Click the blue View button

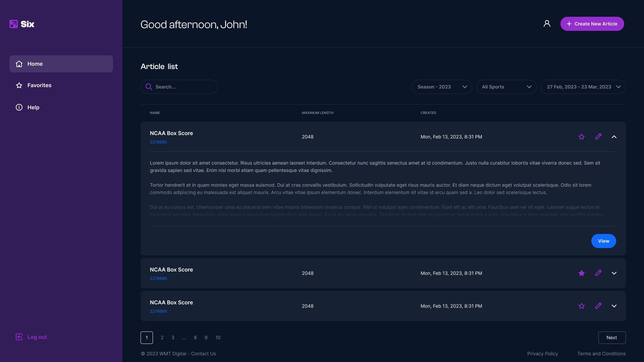click(x=603, y=241)
